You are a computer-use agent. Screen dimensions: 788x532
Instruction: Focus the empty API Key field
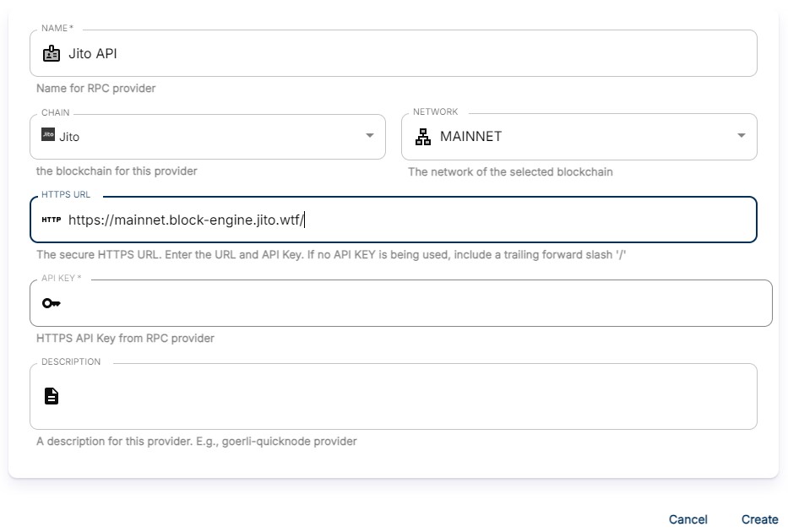tap(401, 303)
